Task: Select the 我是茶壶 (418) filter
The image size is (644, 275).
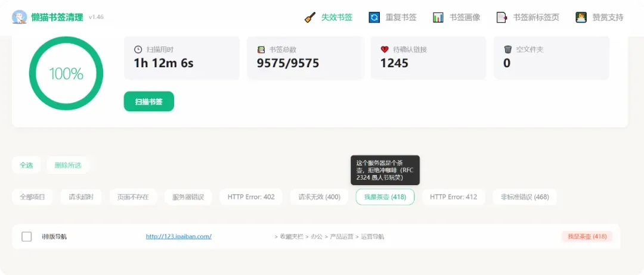Action: click(385, 197)
